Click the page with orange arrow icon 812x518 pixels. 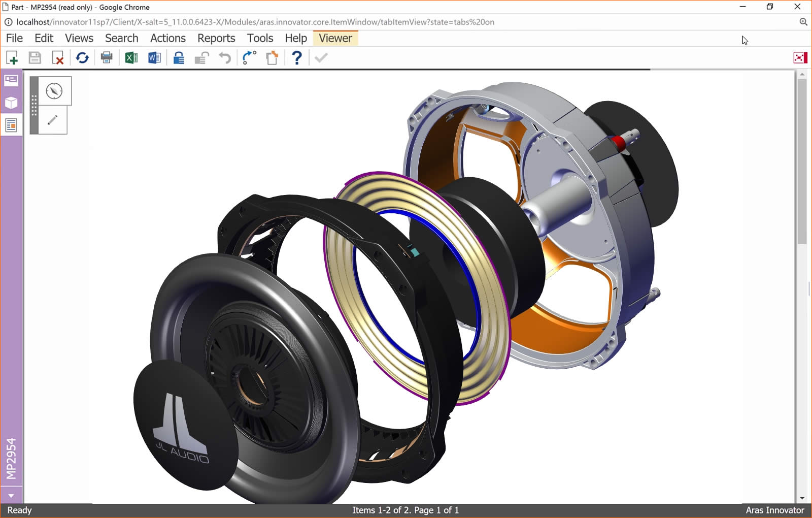pos(273,58)
